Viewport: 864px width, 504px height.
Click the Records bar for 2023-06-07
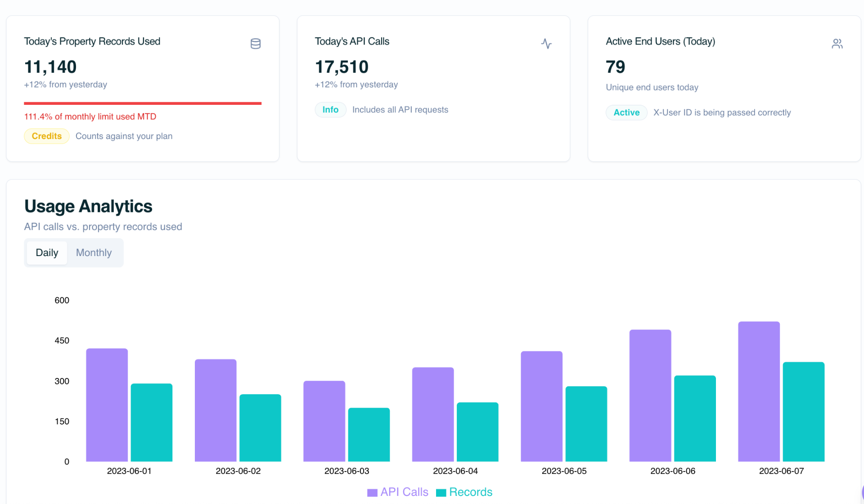pos(804,412)
